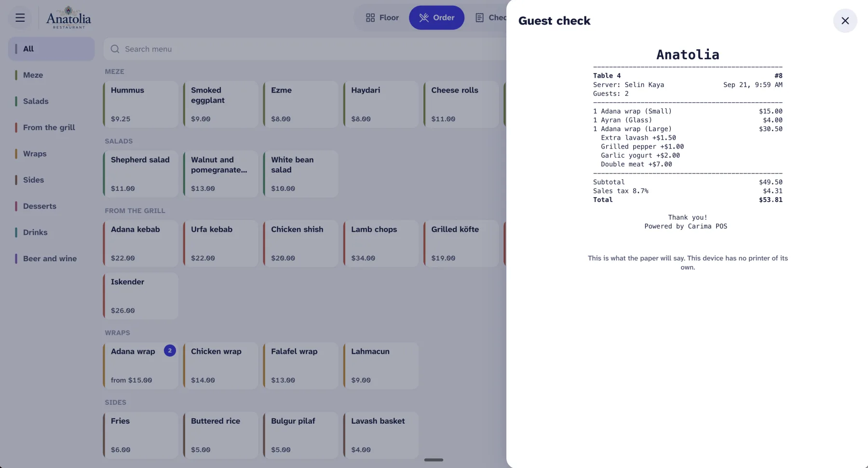
Task: Focus the Search menu field
Action: tap(305, 49)
